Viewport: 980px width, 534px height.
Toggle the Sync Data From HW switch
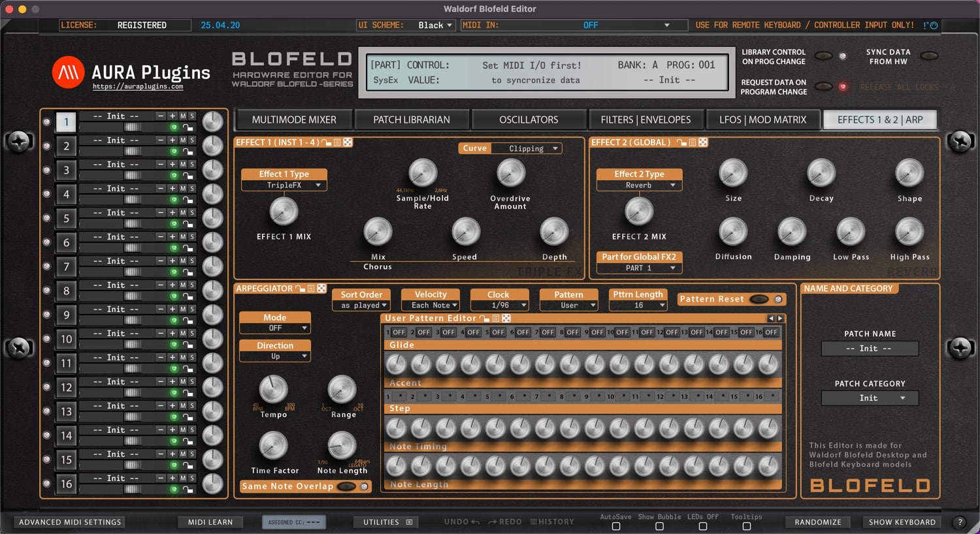click(929, 56)
